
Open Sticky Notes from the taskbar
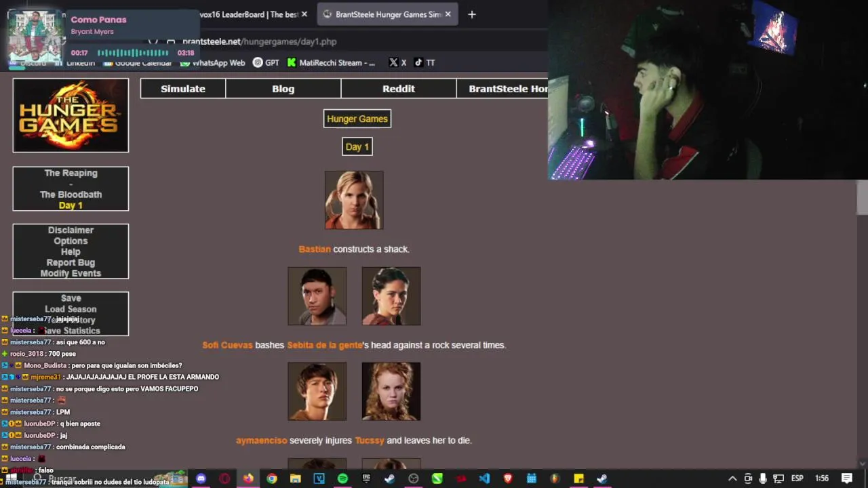click(x=578, y=479)
